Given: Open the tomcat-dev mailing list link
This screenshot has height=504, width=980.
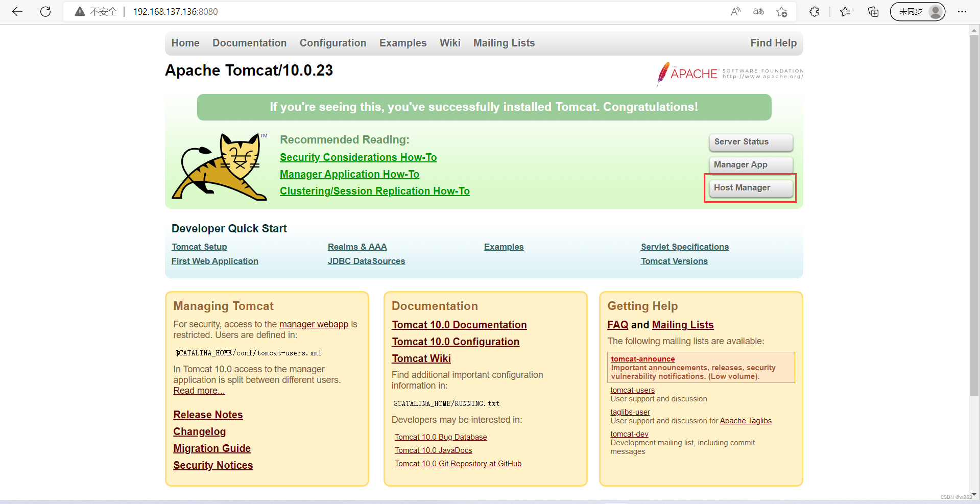Looking at the screenshot, I should 629,434.
